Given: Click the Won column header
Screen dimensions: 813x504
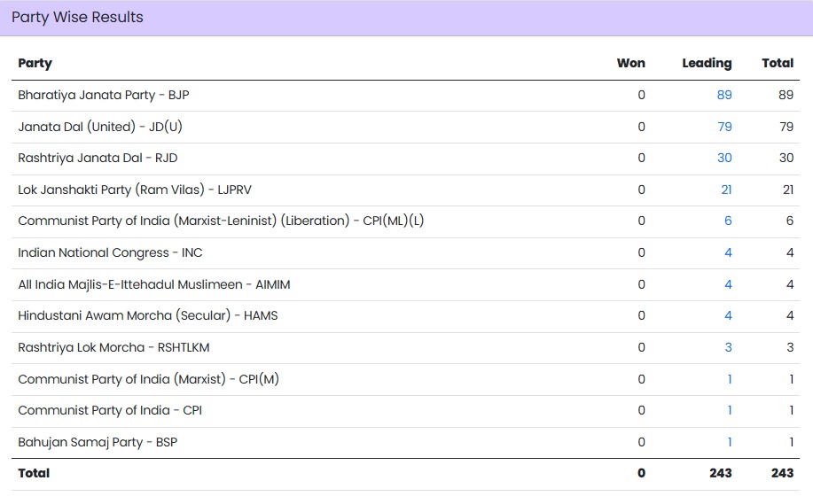Looking at the screenshot, I should (x=631, y=63).
